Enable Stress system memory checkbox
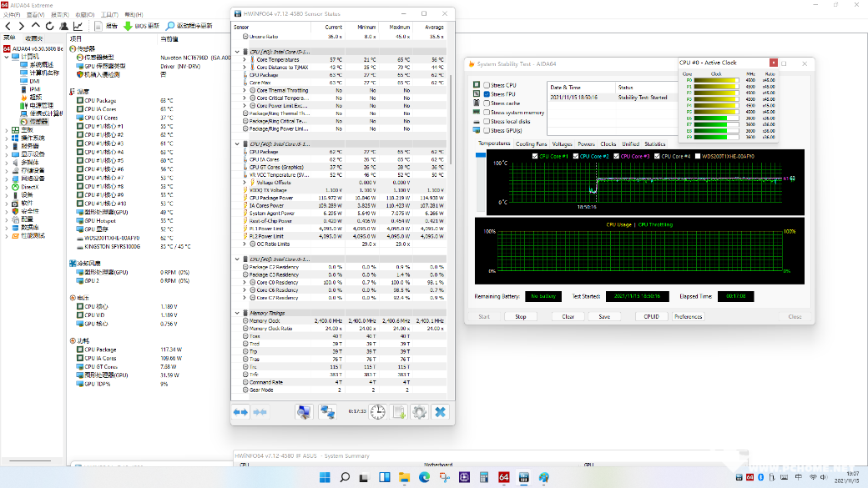This screenshot has height=488, width=868. pos(487,113)
